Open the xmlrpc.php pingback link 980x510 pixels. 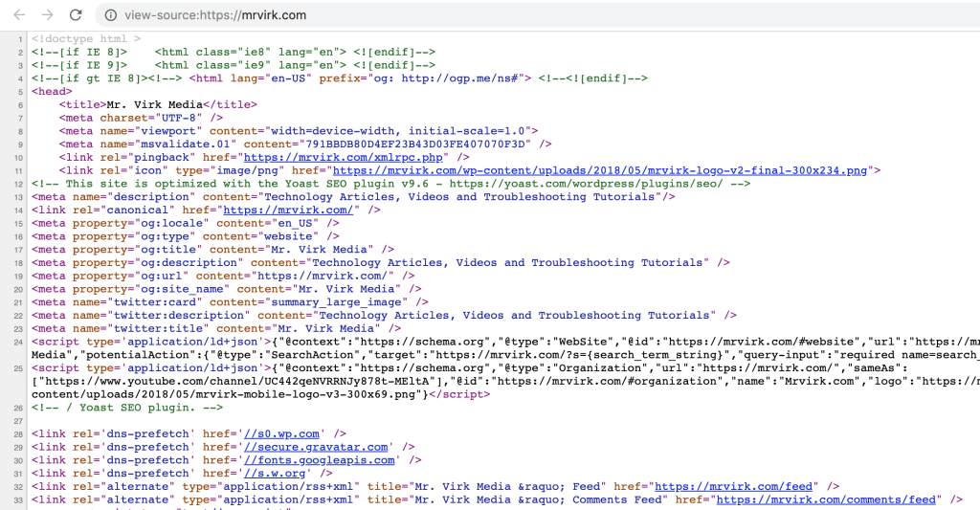point(344,158)
